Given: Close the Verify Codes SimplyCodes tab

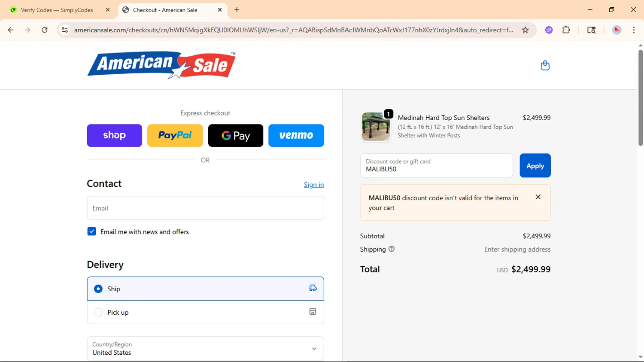Looking at the screenshot, I should click(108, 10).
